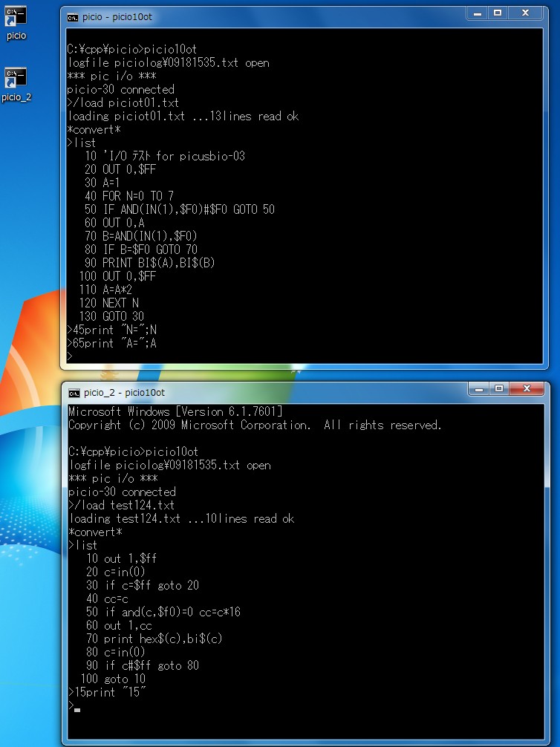Close the picio_2 console window
The image size is (560, 747).
tap(527, 389)
